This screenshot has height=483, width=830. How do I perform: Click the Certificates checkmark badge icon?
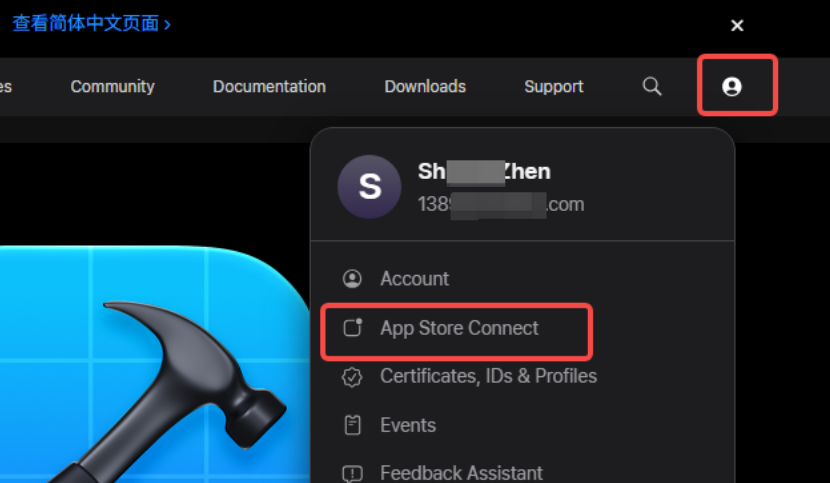click(352, 377)
